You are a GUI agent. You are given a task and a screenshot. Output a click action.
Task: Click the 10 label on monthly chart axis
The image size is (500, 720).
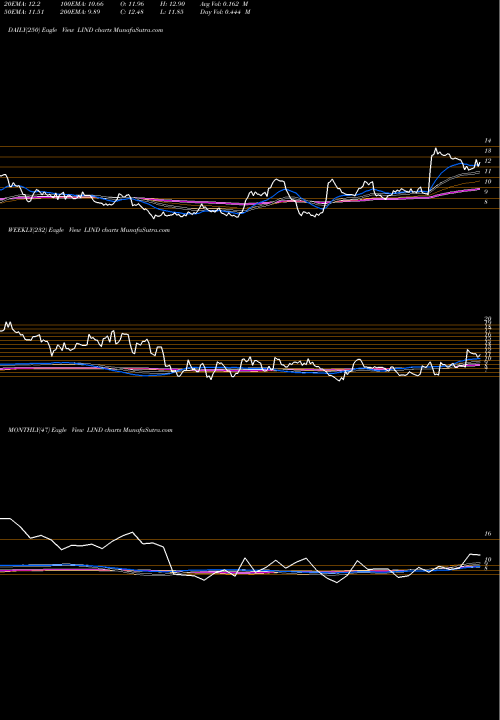coord(488,560)
